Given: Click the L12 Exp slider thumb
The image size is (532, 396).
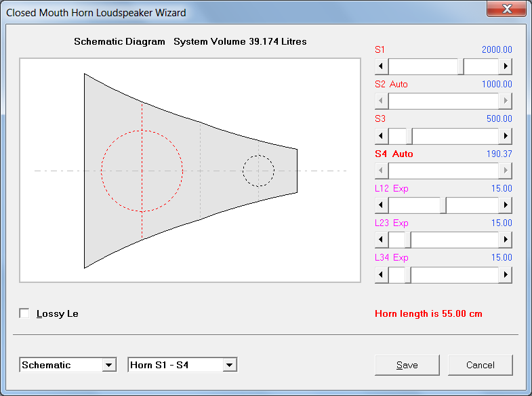Looking at the screenshot, I should click(443, 205).
